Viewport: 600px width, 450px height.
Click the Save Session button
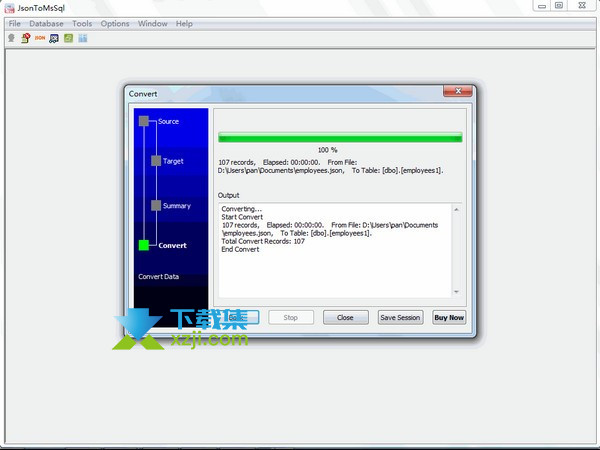[x=400, y=317]
